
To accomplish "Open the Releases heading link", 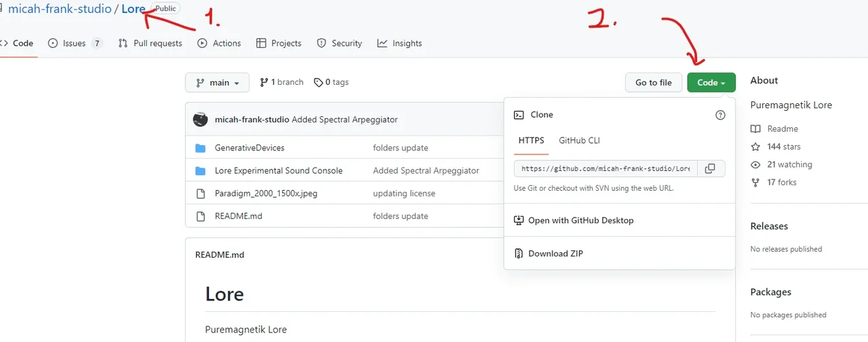I will point(769,226).
